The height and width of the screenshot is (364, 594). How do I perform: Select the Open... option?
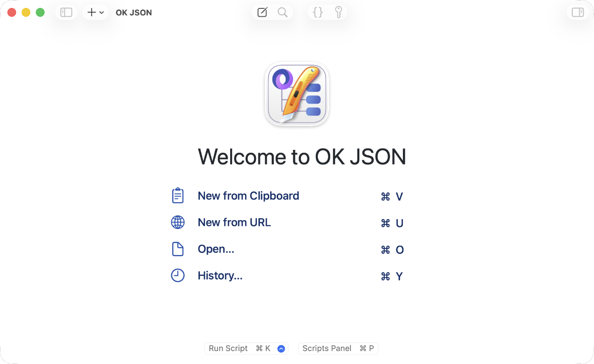tap(216, 249)
